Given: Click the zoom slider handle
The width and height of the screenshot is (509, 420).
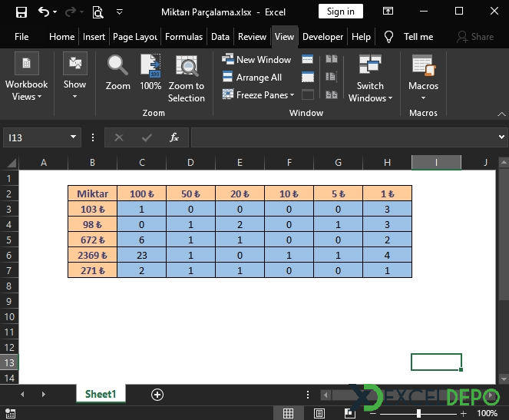Looking at the screenshot, I should pos(418,413).
